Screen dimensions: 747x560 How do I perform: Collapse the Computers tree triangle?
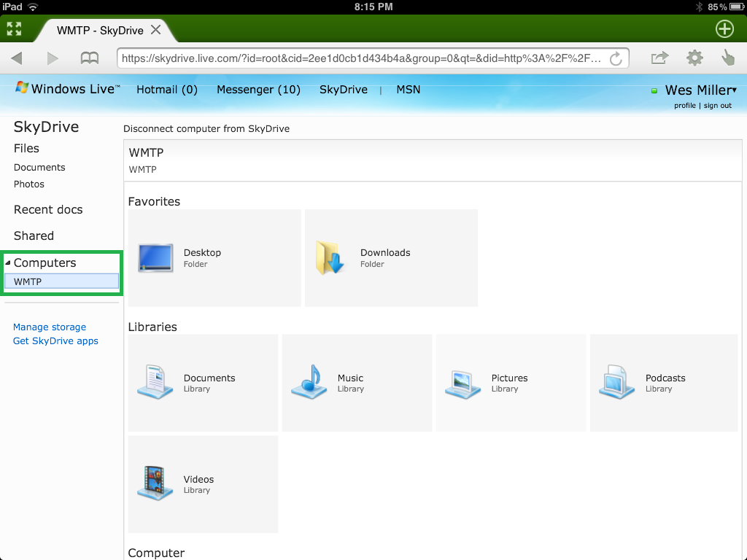[x=7, y=262]
